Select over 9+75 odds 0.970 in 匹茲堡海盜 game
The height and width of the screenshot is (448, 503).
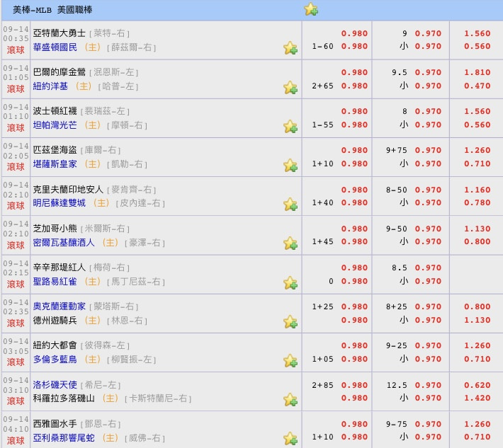428,150
